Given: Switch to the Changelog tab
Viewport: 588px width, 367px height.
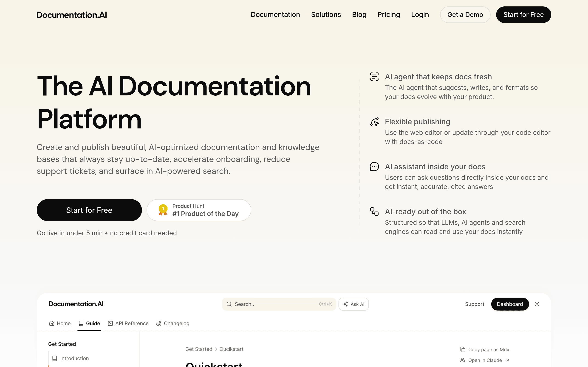Looking at the screenshot, I should (173, 323).
